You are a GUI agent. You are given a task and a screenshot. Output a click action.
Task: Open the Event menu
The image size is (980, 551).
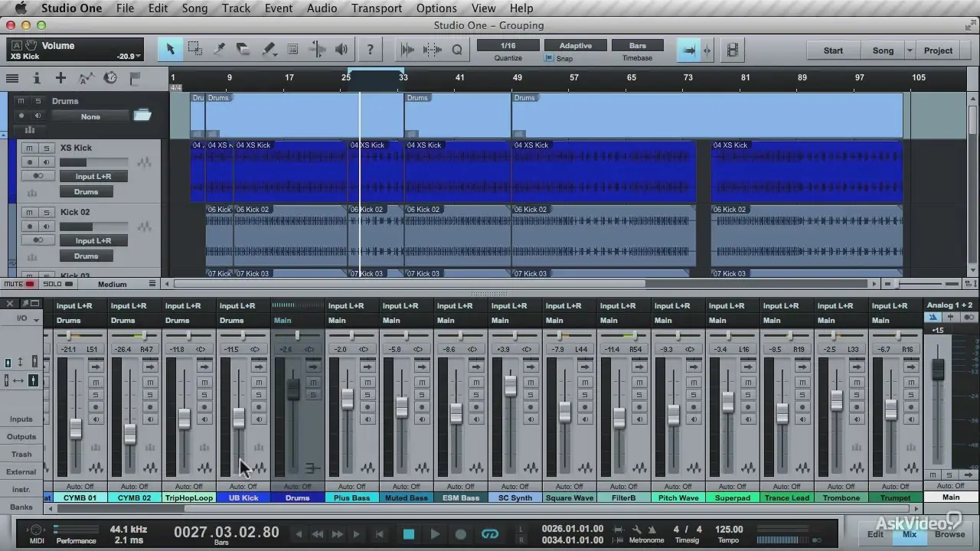(x=278, y=8)
